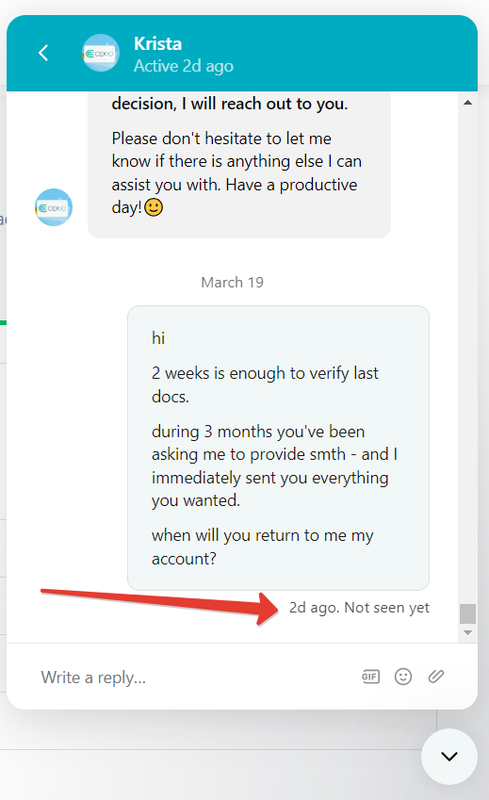489x800 pixels.
Task: Click the scrollbar down arrow
Action: point(468,633)
